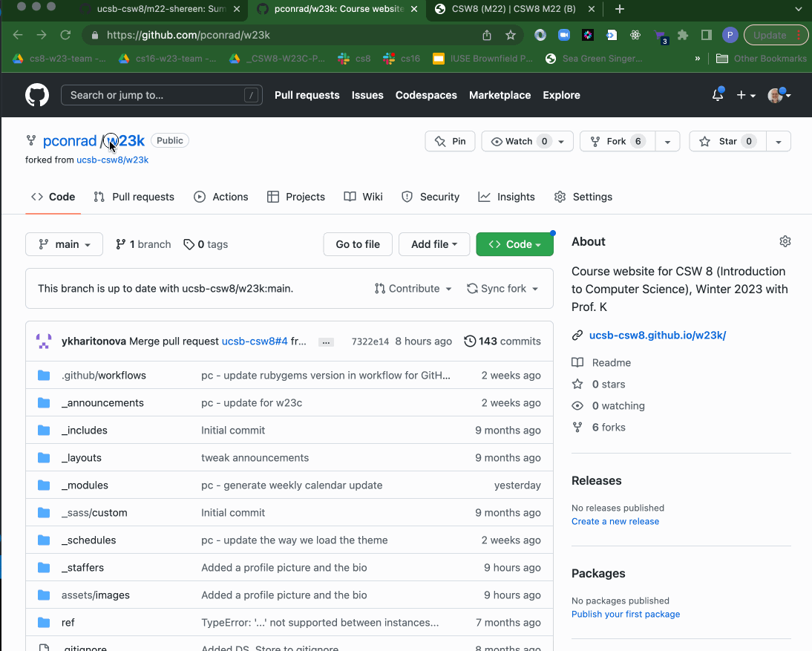The image size is (812, 651).
Task: Click the browser back arrow
Action: (18, 35)
